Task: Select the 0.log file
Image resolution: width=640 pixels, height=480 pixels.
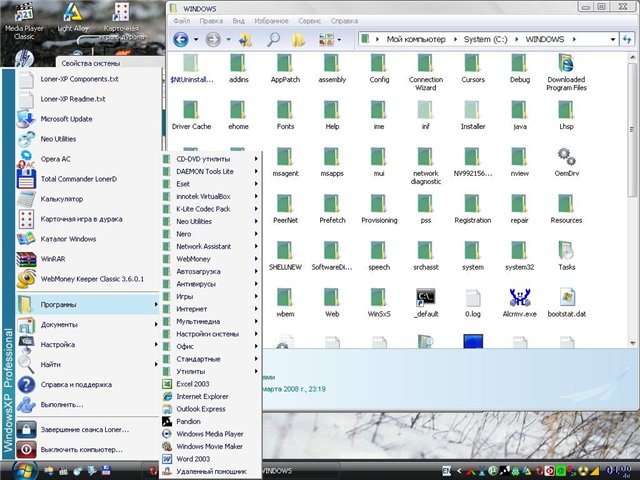Action: click(x=473, y=303)
